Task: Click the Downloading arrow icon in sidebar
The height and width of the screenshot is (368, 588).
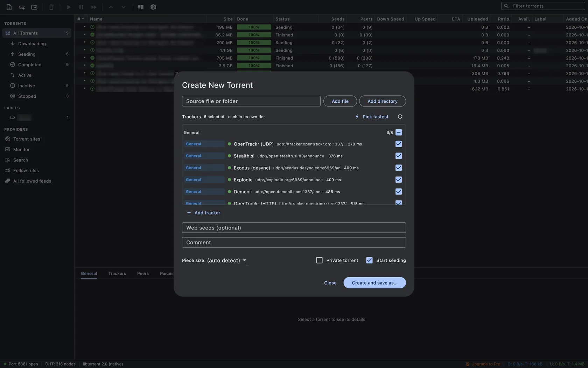Action: pos(13,43)
